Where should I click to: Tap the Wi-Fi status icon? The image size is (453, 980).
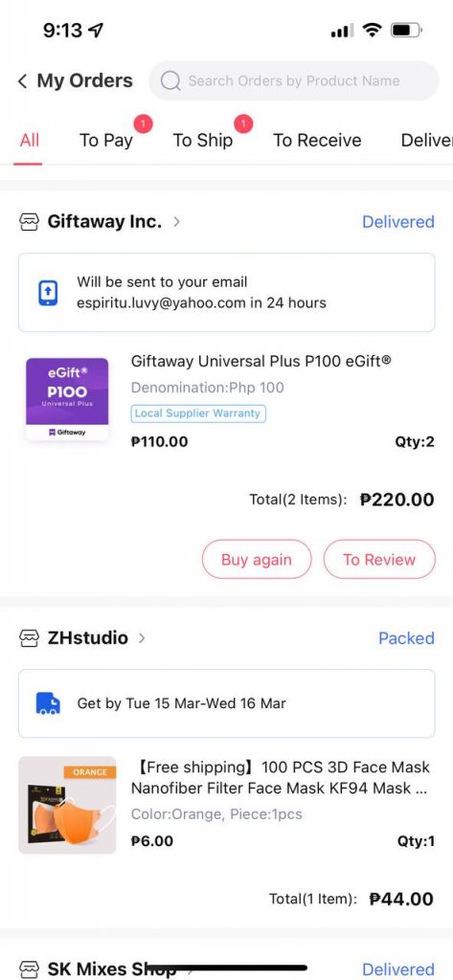pyautogui.click(x=372, y=30)
